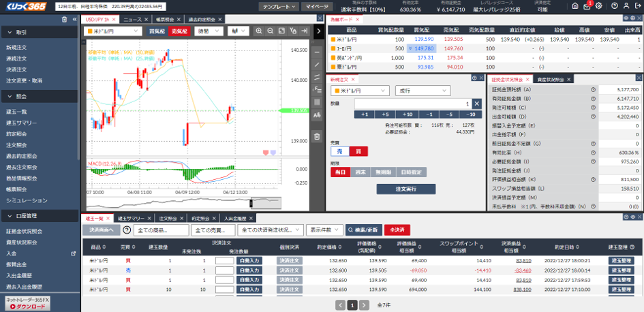Click the orange swatch beside ユーロ/円
The image size is (644, 312).
333,48
